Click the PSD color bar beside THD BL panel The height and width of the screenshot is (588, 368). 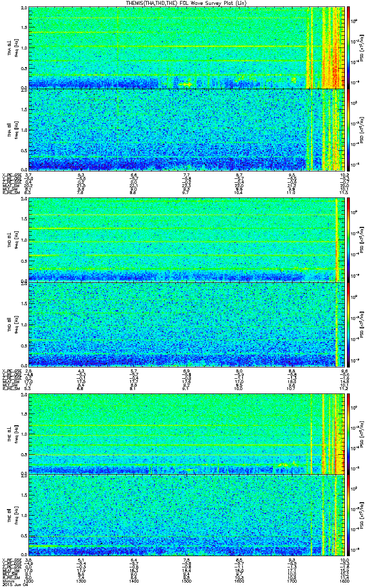click(349, 240)
